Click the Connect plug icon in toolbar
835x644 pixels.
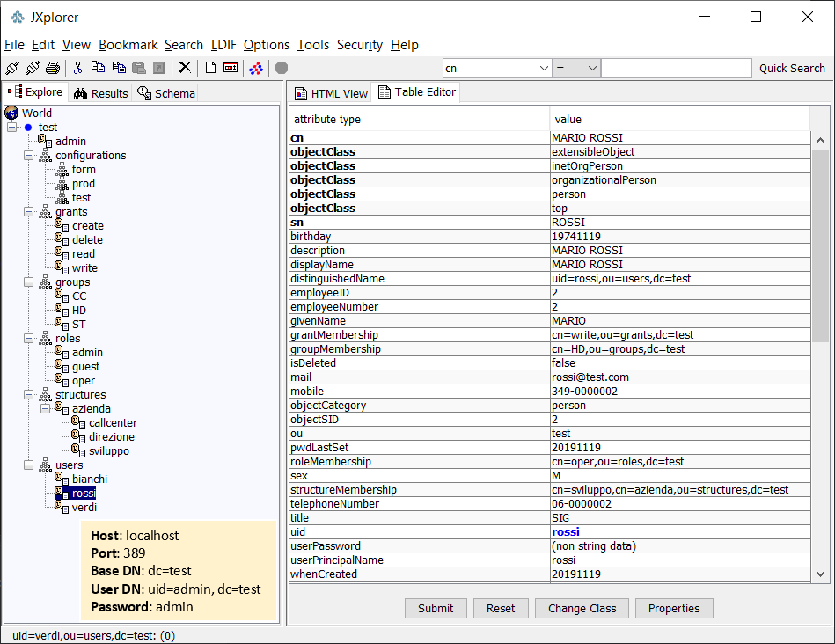tap(12, 68)
